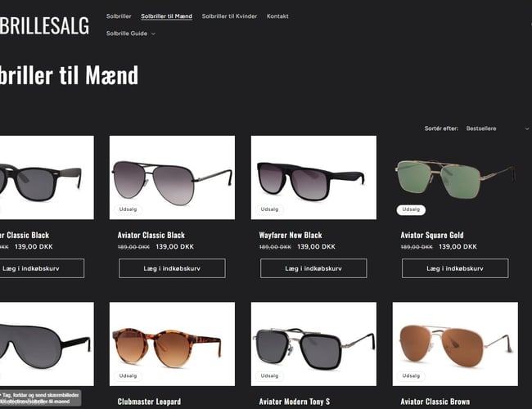Viewport: 532px width, 409px height.
Task: Expand the Solbrille Guide dropdown
Action: coord(131,34)
